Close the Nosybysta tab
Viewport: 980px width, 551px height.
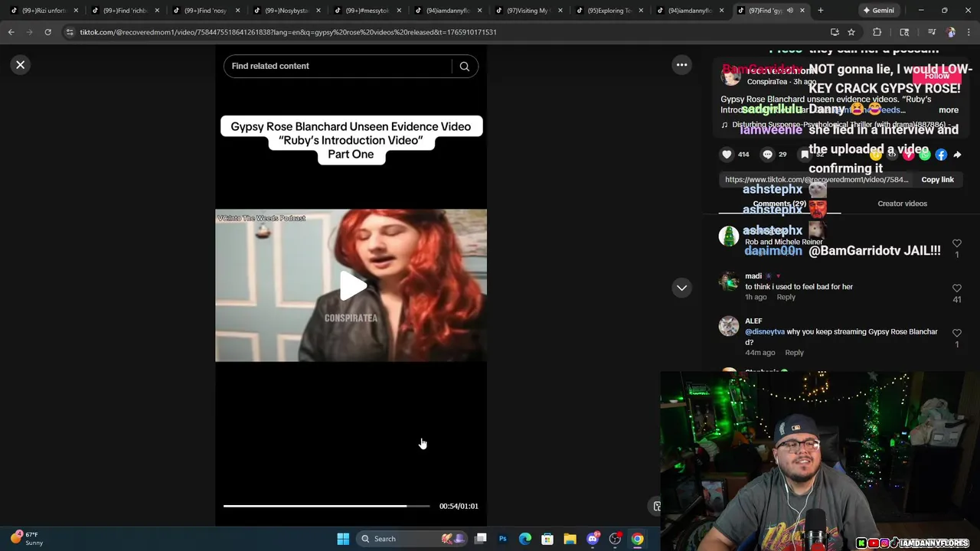(x=319, y=11)
